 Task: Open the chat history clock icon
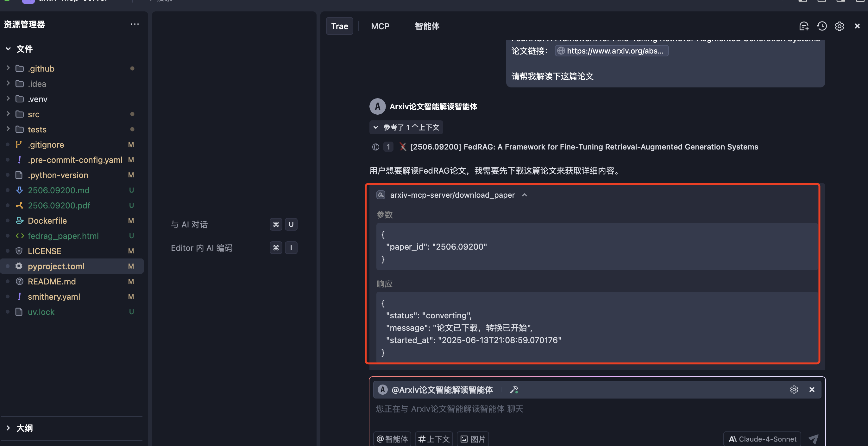(x=822, y=26)
